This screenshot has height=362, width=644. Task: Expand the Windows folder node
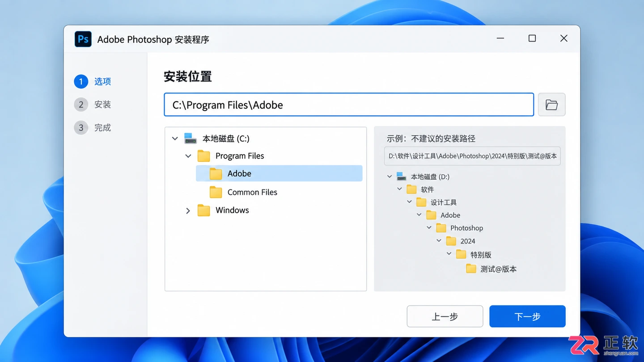(x=188, y=210)
